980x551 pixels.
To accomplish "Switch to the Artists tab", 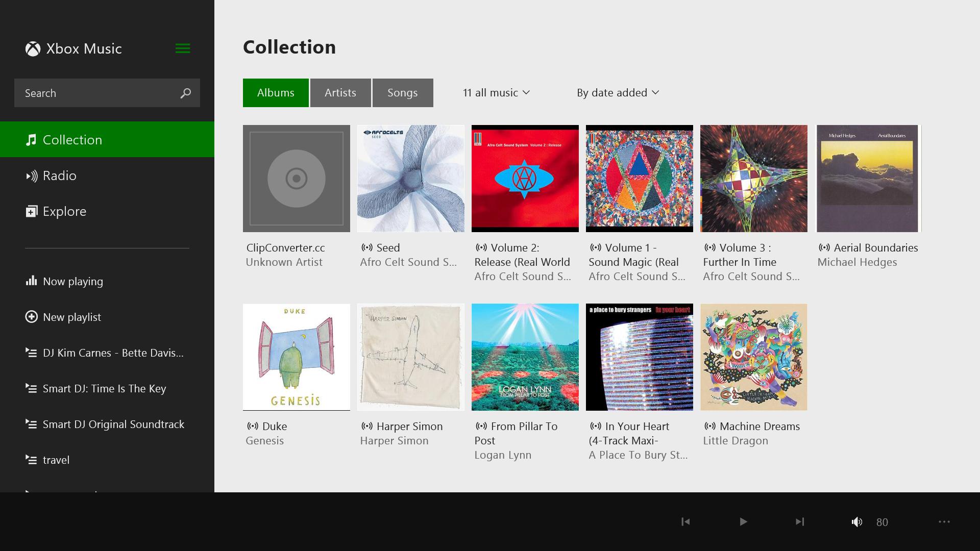I will [340, 93].
